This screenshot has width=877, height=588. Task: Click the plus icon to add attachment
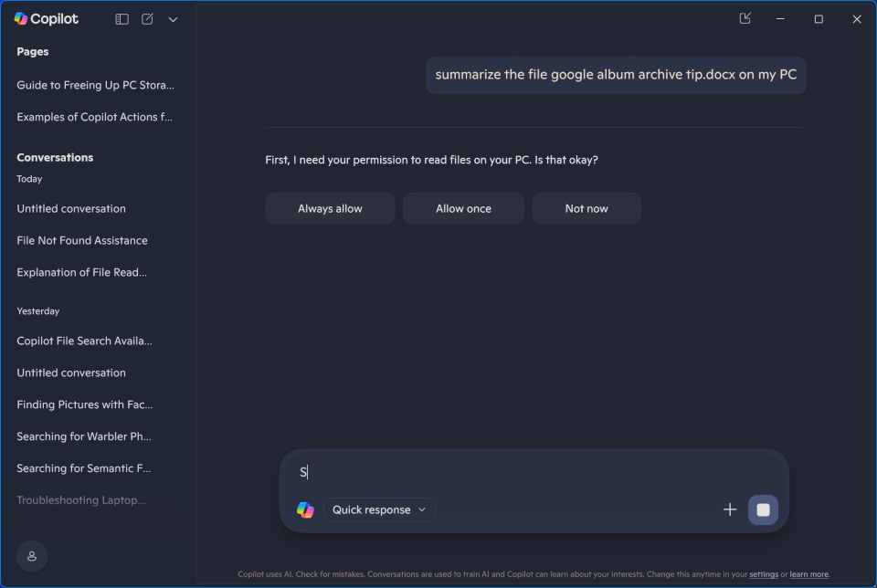point(730,509)
